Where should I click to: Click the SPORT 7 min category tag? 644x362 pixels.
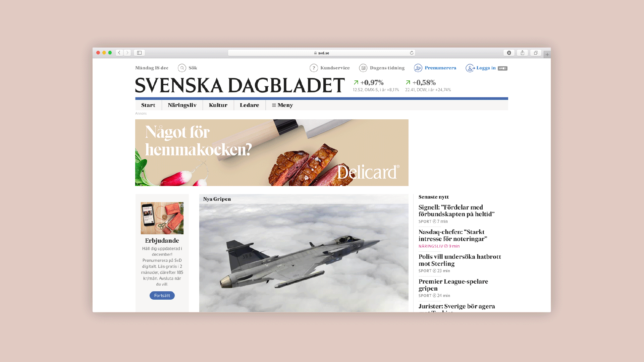[x=433, y=222]
